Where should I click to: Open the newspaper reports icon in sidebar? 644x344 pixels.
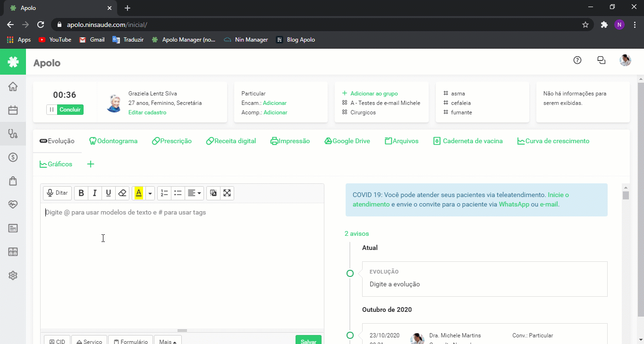(x=13, y=228)
